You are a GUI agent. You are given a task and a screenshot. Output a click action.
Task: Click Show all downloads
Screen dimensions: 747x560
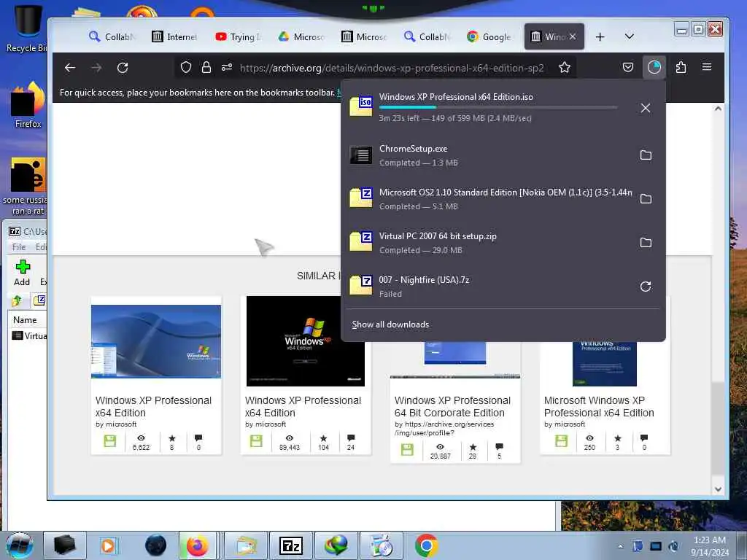(390, 324)
